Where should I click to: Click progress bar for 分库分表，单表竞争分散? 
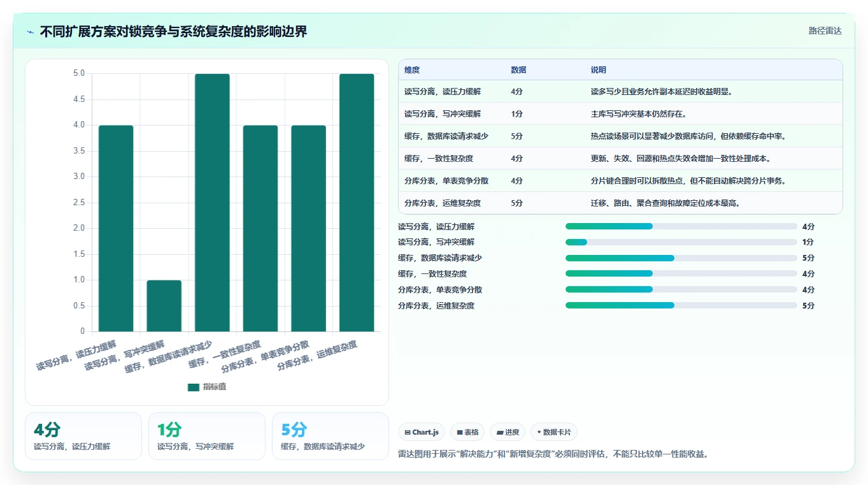(681, 289)
